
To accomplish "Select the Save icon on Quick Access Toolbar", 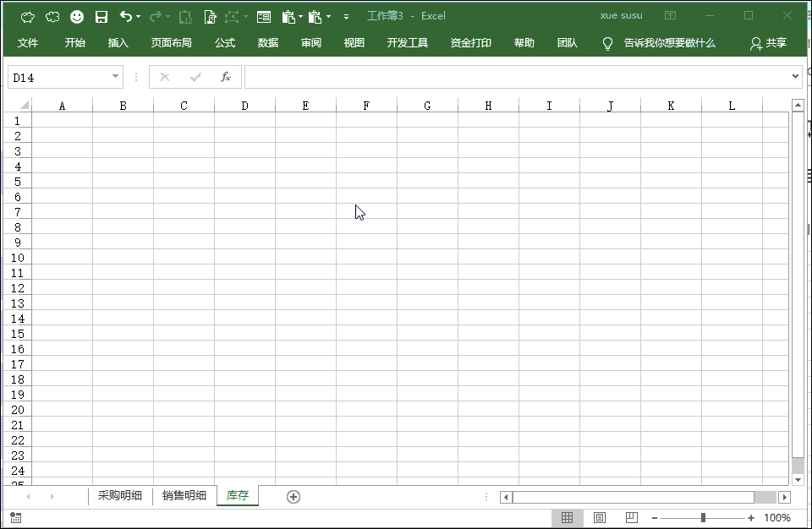I will [x=101, y=16].
